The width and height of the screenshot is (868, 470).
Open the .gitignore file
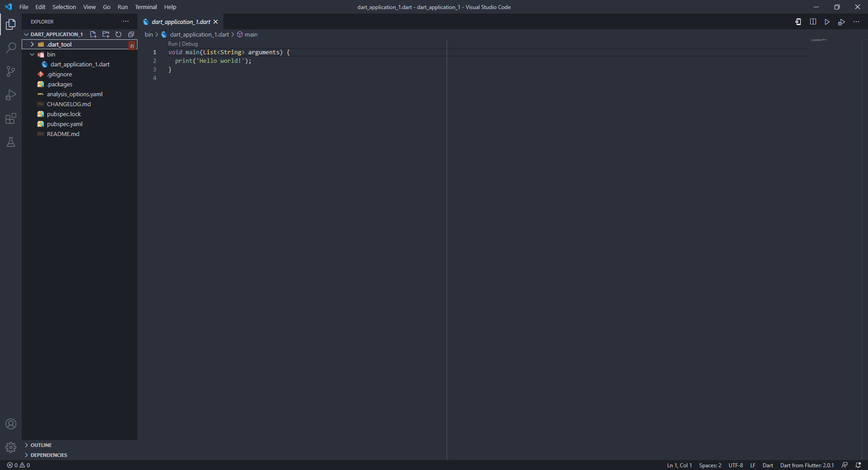pyautogui.click(x=80, y=74)
